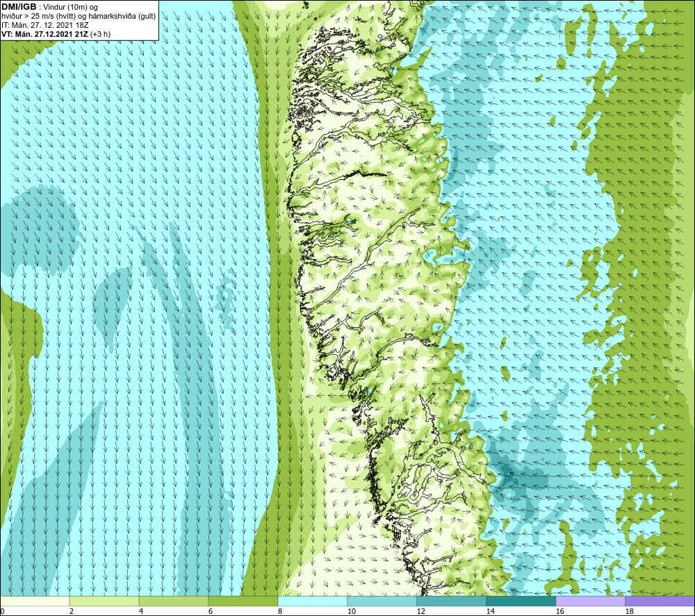Image resolution: width=695 pixels, height=616 pixels.
Task: Click the legend scale value "4"
Action: click(x=141, y=612)
